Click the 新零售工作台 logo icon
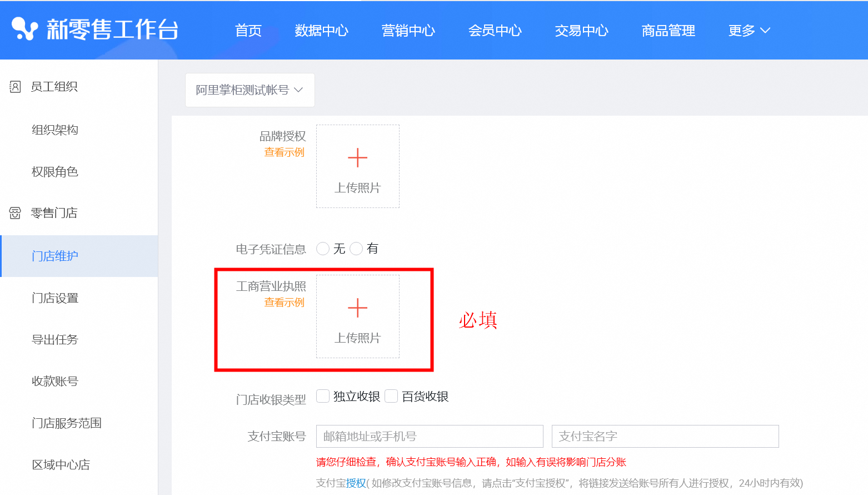 (24, 29)
